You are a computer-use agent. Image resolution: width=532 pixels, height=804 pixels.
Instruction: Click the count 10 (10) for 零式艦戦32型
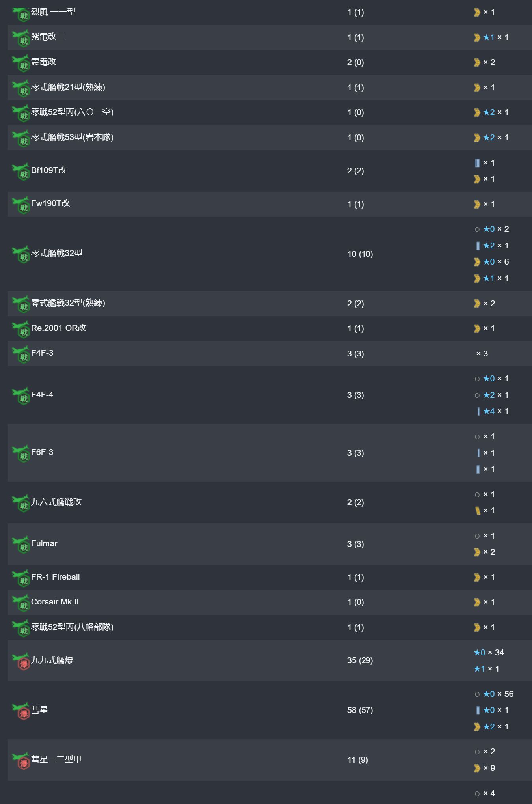pos(360,254)
